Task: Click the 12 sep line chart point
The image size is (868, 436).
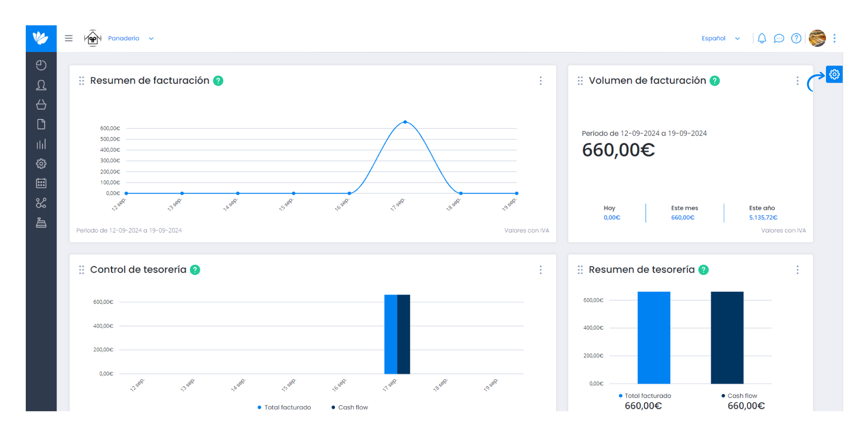Action: (126, 193)
